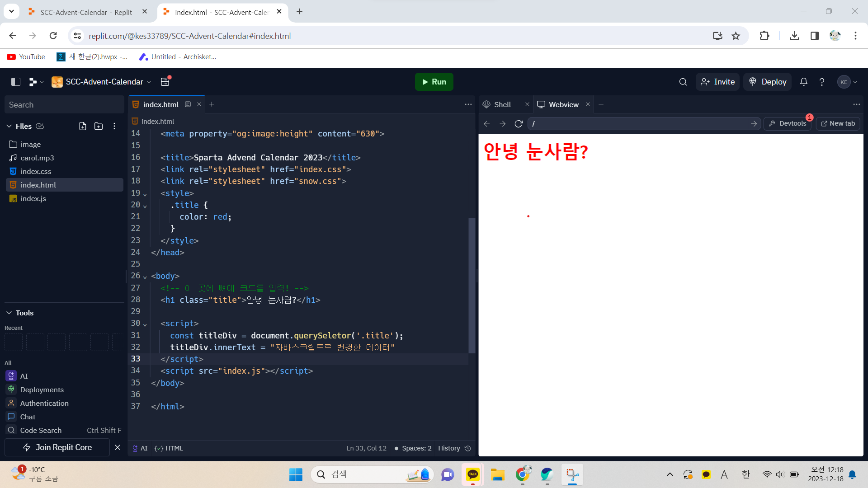The width and height of the screenshot is (868, 488).
Task: Open the KE user avatar menu
Action: pyautogui.click(x=847, y=82)
